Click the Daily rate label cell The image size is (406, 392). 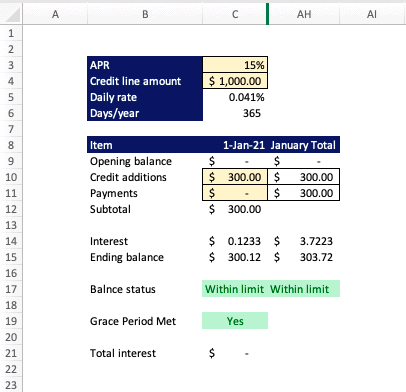[145, 97]
